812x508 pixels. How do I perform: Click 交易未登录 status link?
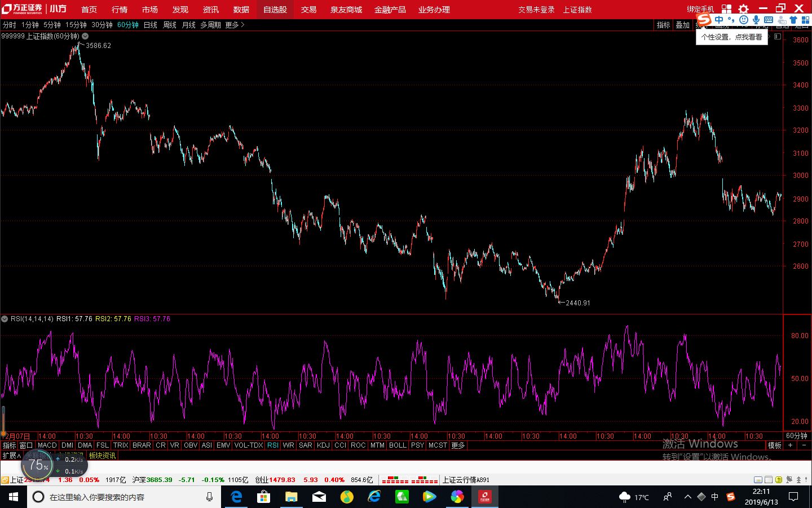pos(536,10)
